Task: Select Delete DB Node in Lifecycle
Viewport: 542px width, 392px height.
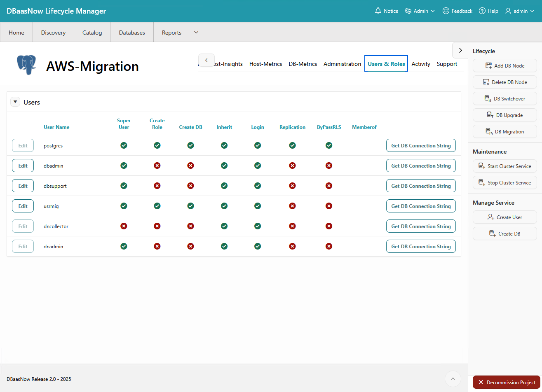Action: (504, 82)
